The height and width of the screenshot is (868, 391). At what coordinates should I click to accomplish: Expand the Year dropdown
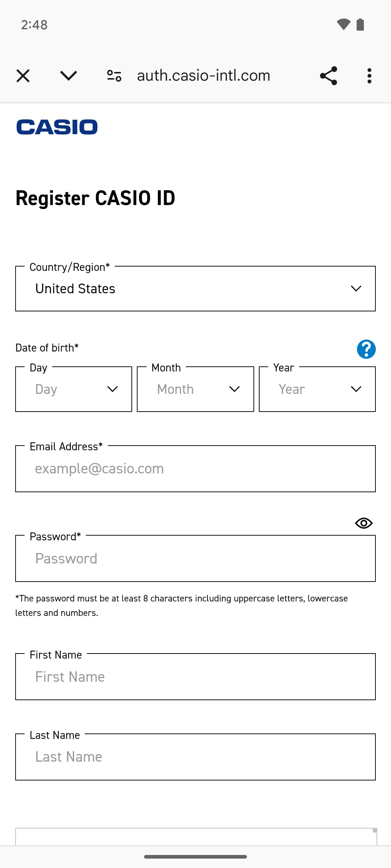(x=317, y=389)
